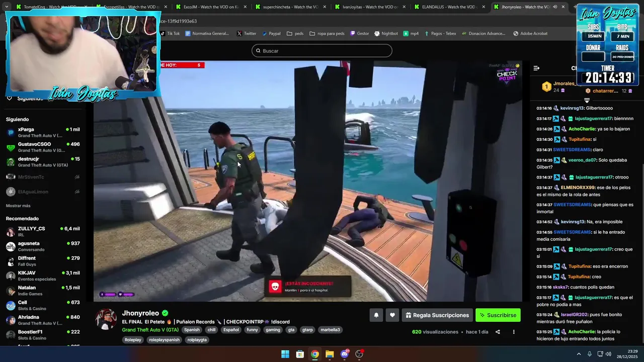The width and height of the screenshot is (644, 362).
Task: Click inside the Buscar search field
Action: (322, 51)
